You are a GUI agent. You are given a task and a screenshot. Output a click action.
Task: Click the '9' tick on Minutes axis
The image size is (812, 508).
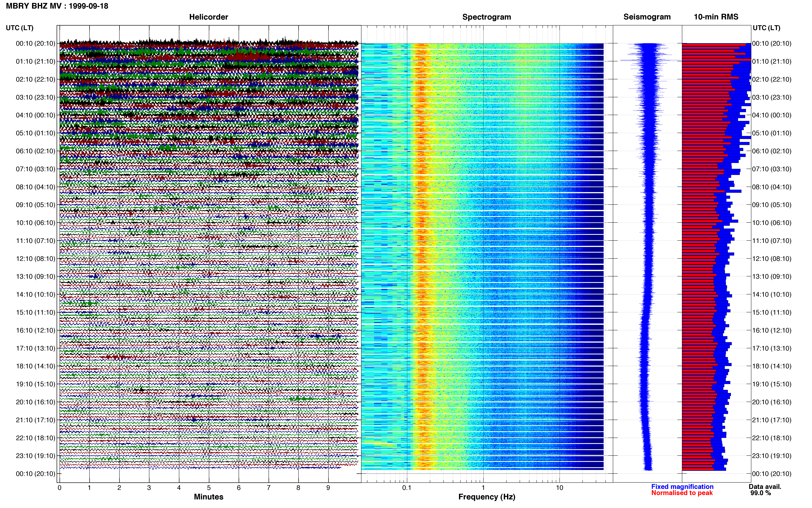328,488
